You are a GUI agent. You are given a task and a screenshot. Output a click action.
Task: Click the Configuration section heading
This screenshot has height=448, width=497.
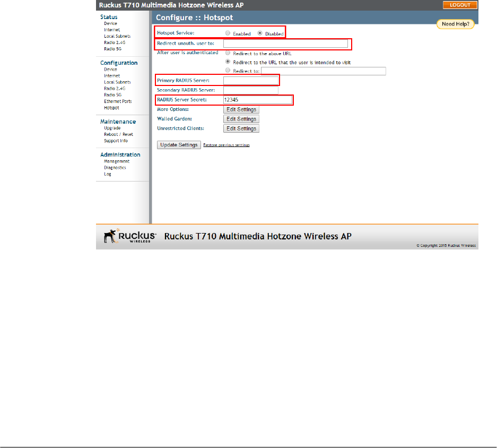pos(119,63)
